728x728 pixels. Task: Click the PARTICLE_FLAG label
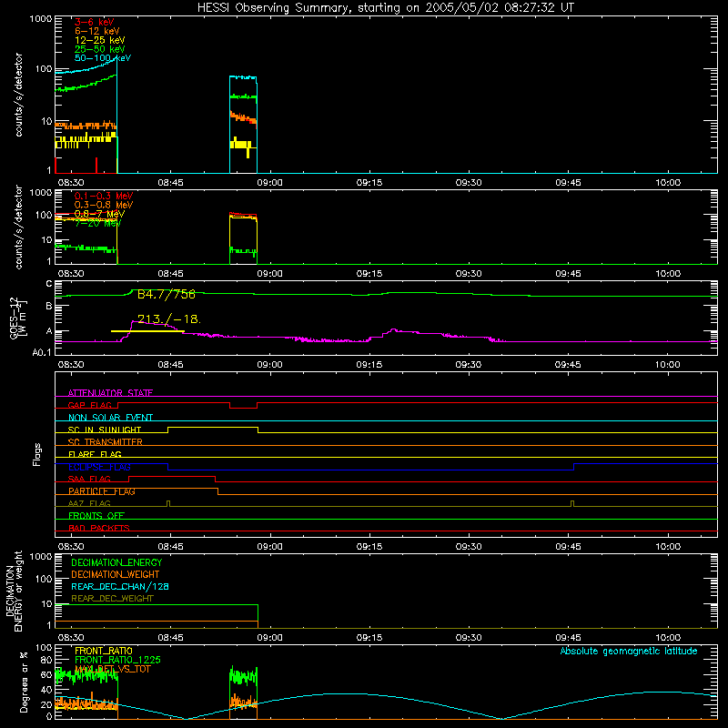tap(102, 491)
